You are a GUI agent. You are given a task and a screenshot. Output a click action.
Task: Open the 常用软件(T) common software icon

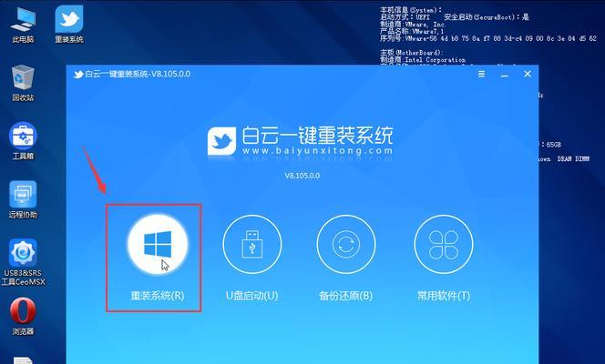[443, 246]
